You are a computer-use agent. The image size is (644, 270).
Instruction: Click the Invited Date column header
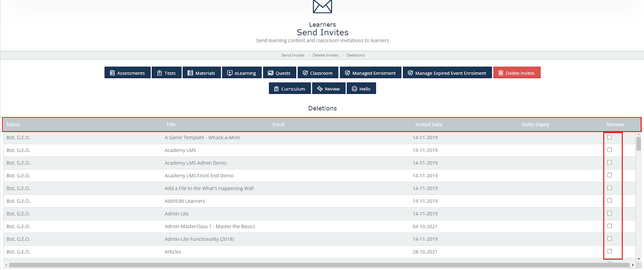click(x=429, y=125)
